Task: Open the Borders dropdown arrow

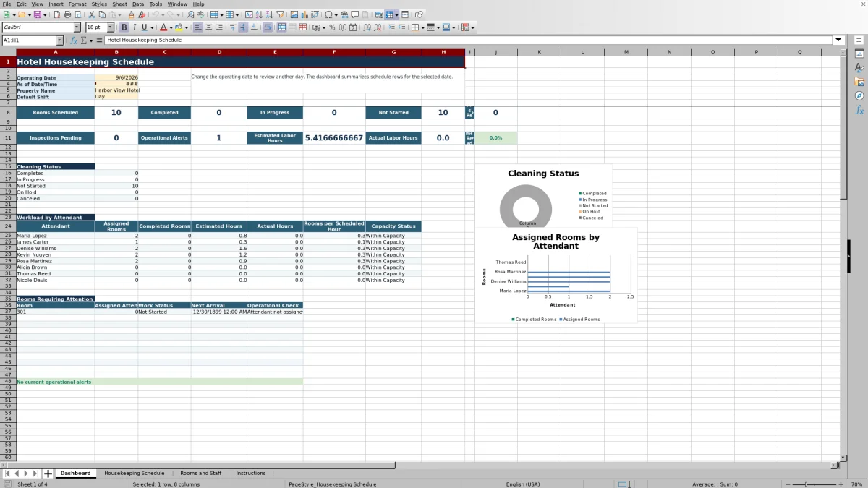Action: (x=423, y=27)
